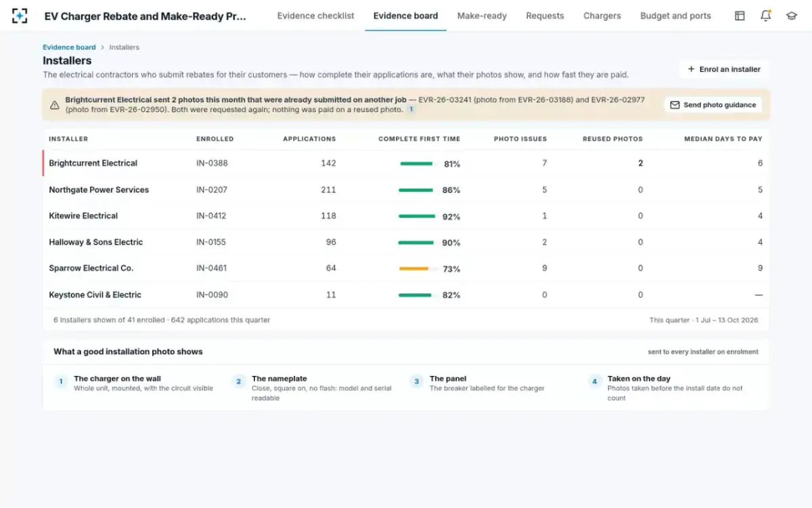The height and width of the screenshot is (508, 812).
Task: Open the Northgate Power Services row
Action: tap(406, 190)
